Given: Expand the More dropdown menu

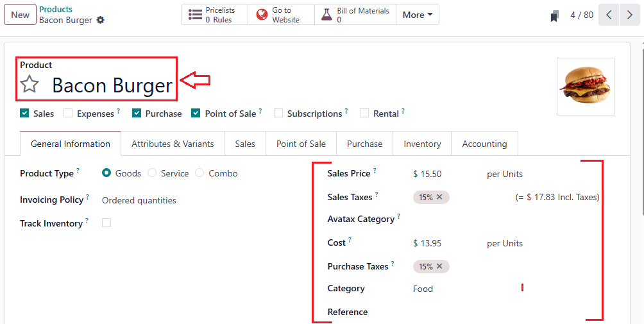Looking at the screenshot, I should pos(418,15).
